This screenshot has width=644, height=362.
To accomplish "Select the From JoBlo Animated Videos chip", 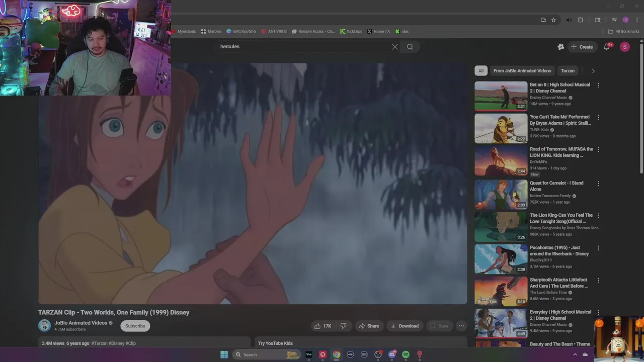I will pyautogui.click(x=522, y=71).
